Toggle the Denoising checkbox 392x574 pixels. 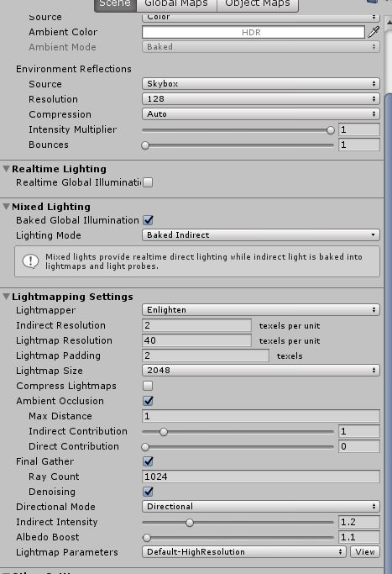coord(148,492)
